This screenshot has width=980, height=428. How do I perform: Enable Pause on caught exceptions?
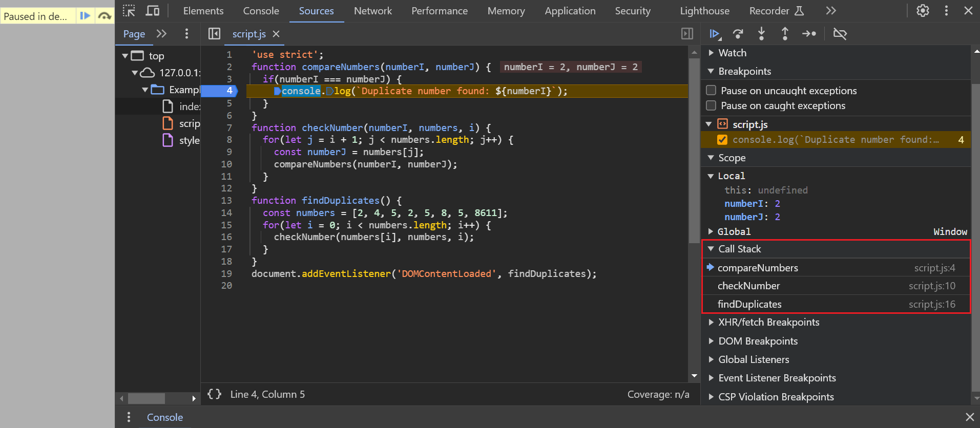pyautogui.click(x=711, y=105)
